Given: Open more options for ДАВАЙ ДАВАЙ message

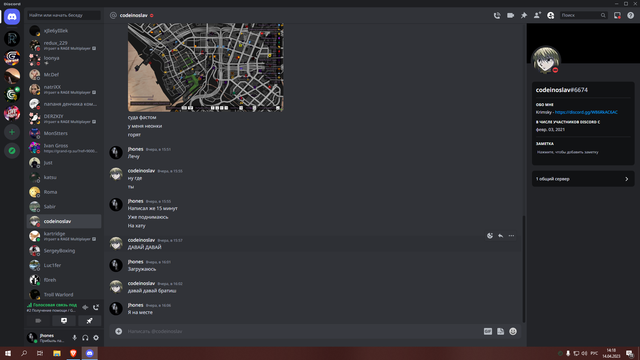Looking at the screenshot, I should coord(511,236).
